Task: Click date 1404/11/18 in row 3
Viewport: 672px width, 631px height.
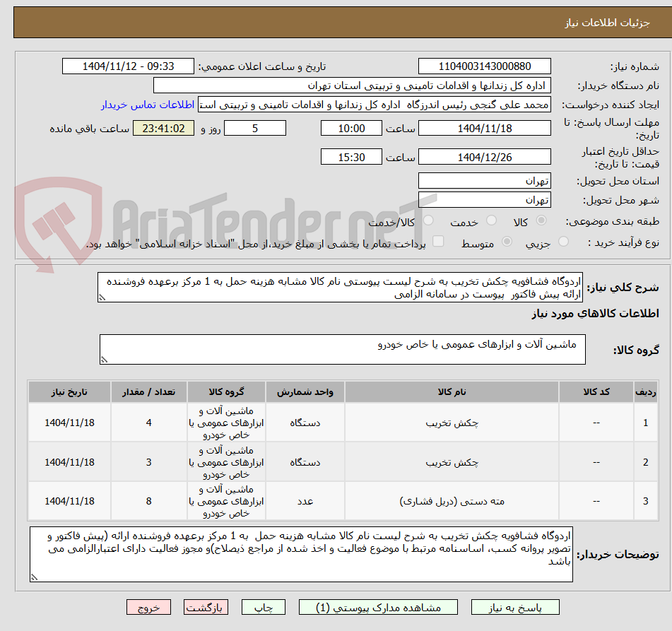Action: click(69, 501)
